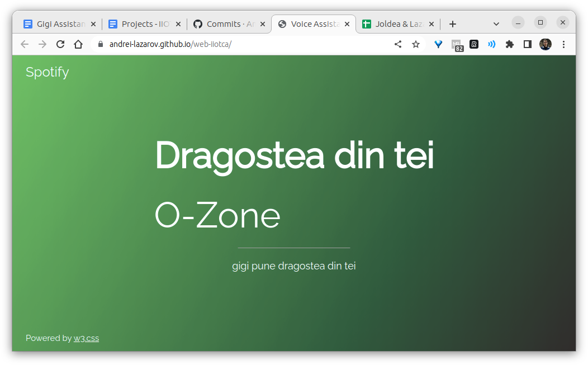Click the O-Zone artist name
Viewport: 588px width, 365px height.
(x=217, y=215)
